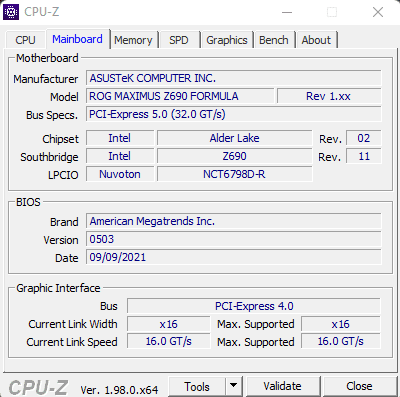Image resolution: width=400 pixels, height=397 pixels.
Task: Click the PCI-Express 4.0 bus field
Action: coord(254,306)
